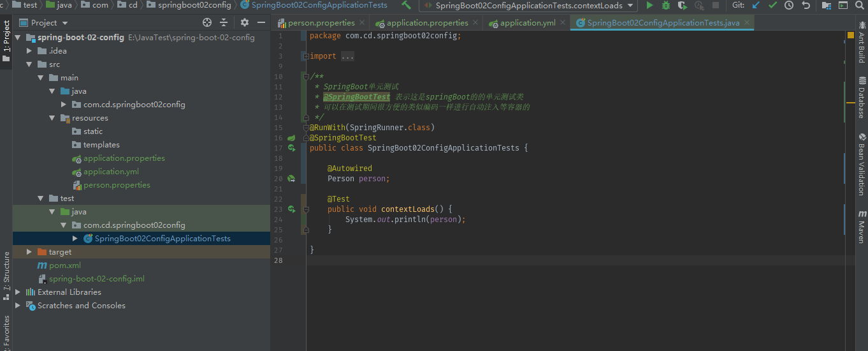This screenshot has height=351, width=868.
Task: Close the SpringBoot02ConfigApplicationTests.java tab
Action: pyautogui.click(x=747, y=23)
